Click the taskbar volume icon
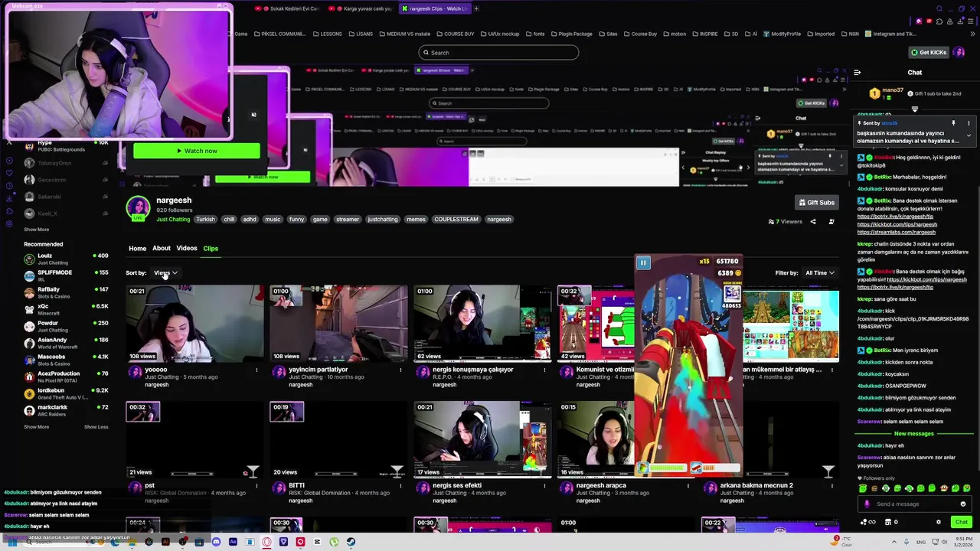This screenshot has height=551, width=980. (x=943, y=542)
